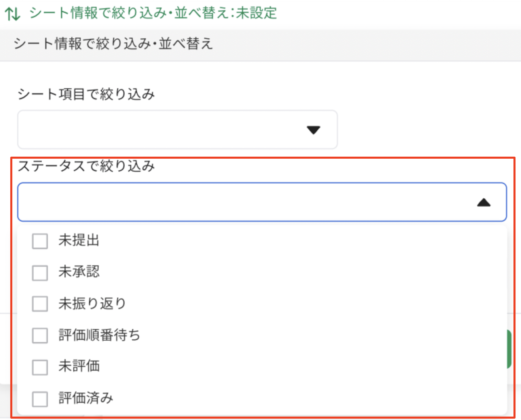
Task: Pick the 評価順番待ち option label
Action: [99, 335]
